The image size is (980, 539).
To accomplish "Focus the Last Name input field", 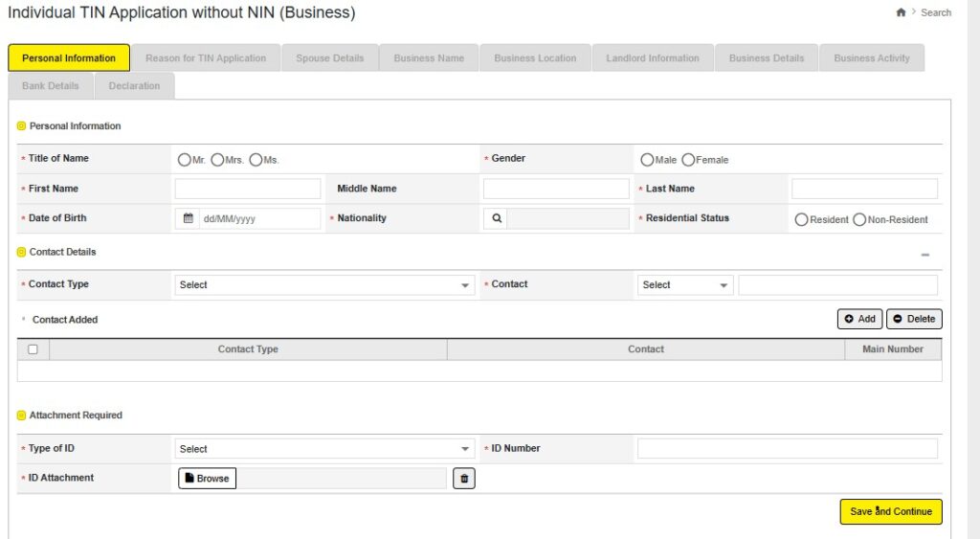I will click(x=864, y=189).
